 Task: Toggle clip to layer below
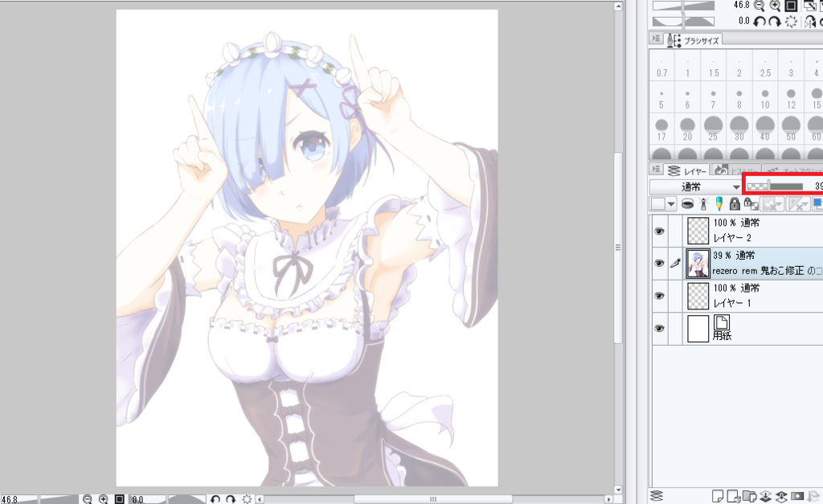pos(687,204)
